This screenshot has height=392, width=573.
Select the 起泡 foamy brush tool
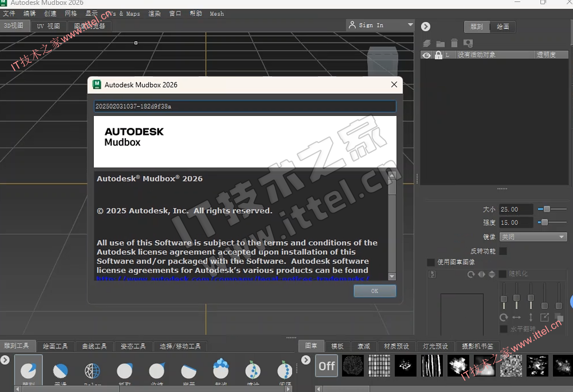221,369
